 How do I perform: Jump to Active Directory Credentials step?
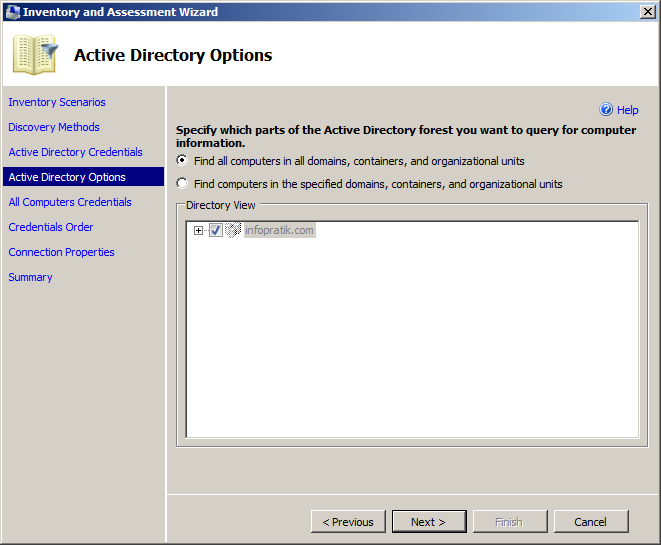pos(75,152)
